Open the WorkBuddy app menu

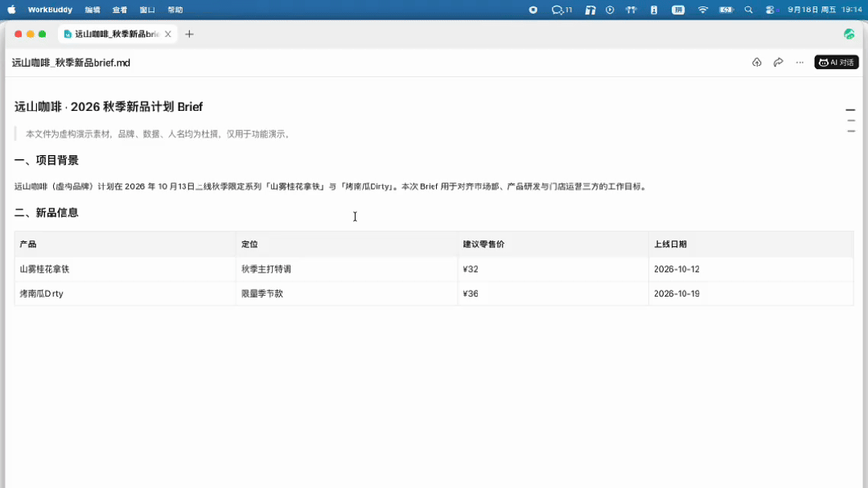50,10
